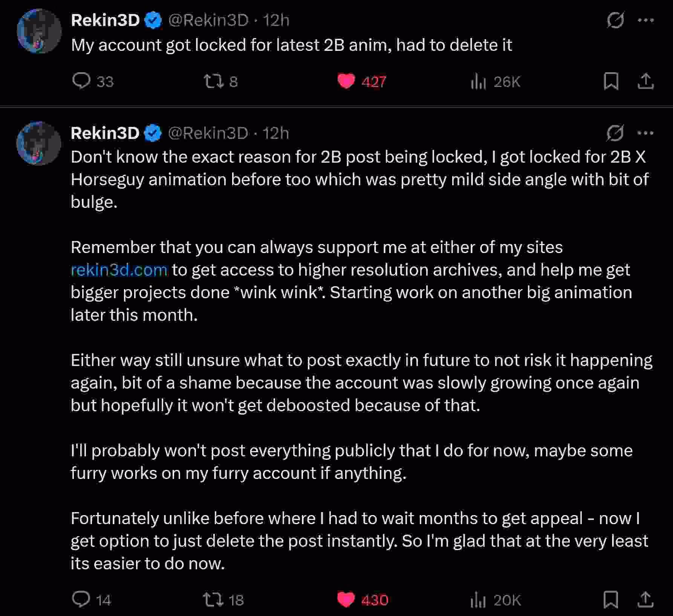Open more options menu on first post
This screenshot has width=673, height=616.
[645, 20]
